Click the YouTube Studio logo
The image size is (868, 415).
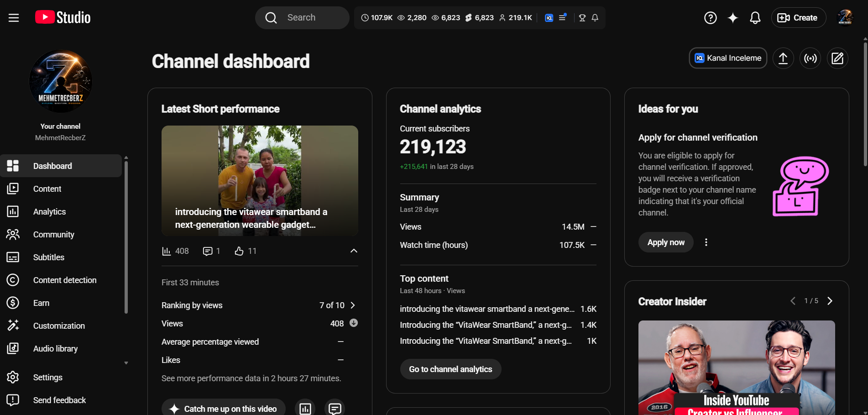[63, 17]
